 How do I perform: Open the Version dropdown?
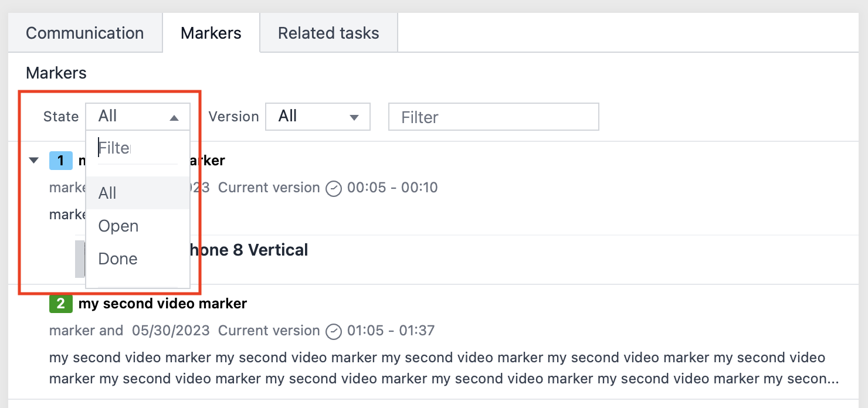coord(318,117)
